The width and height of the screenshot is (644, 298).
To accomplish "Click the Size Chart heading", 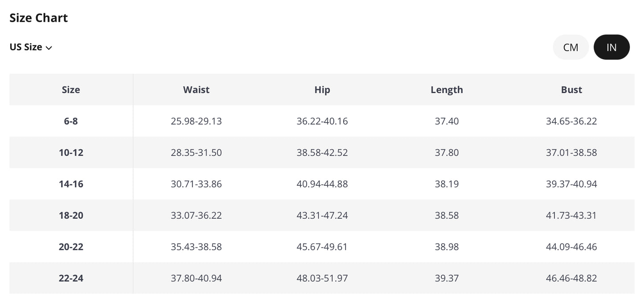I will click(x=39, y=18).
